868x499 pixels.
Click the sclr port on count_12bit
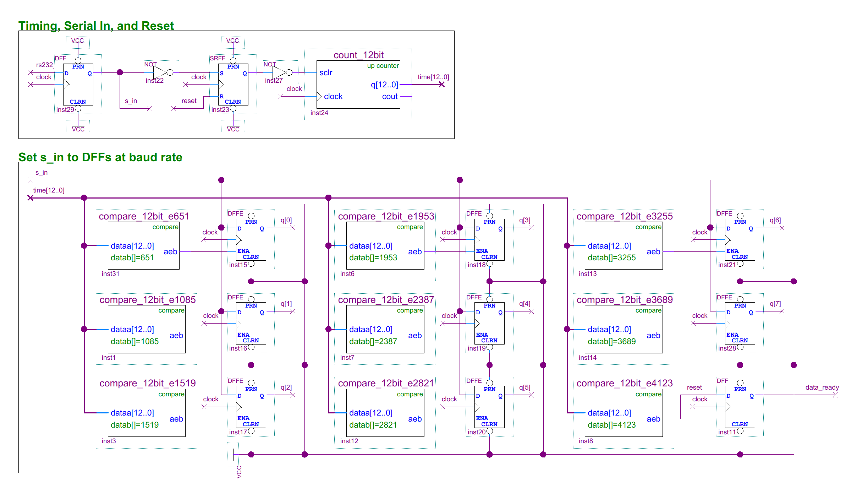coord(326,72)
